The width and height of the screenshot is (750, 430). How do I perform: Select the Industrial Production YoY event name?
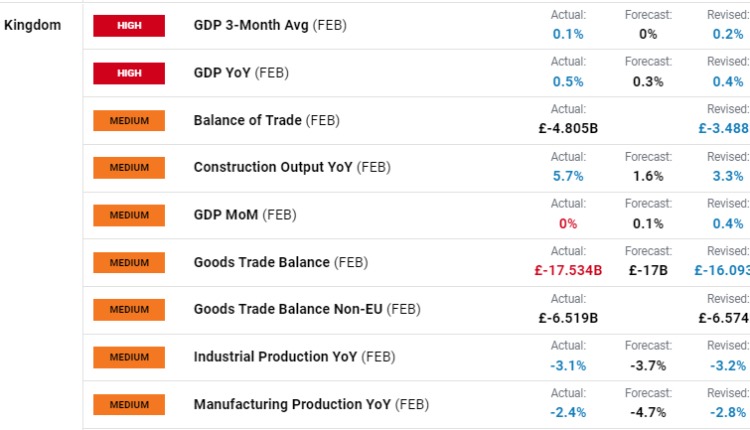pos(294,357)
